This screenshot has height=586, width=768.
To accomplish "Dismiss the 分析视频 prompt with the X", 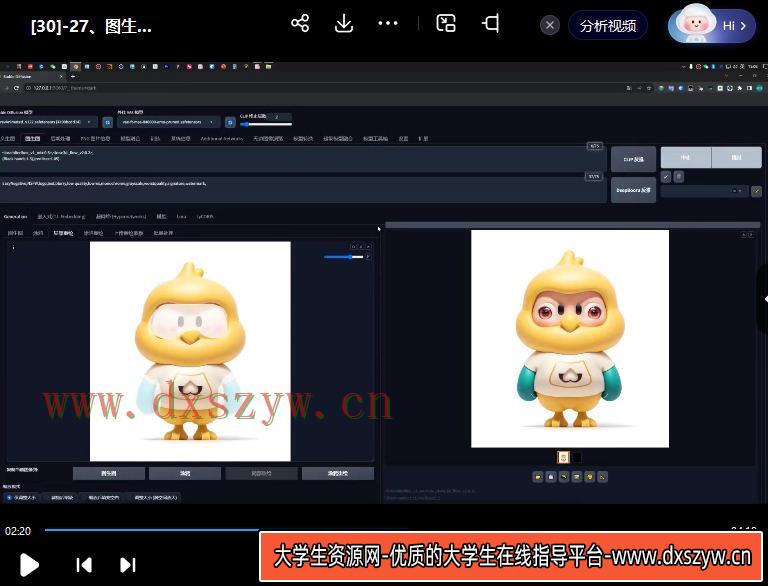I will point(550,25).
